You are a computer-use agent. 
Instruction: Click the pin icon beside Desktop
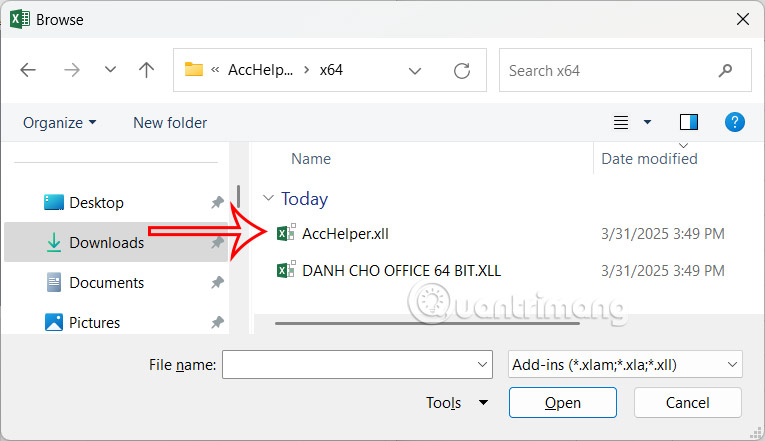pyautogui.click(x=217, y=202)
